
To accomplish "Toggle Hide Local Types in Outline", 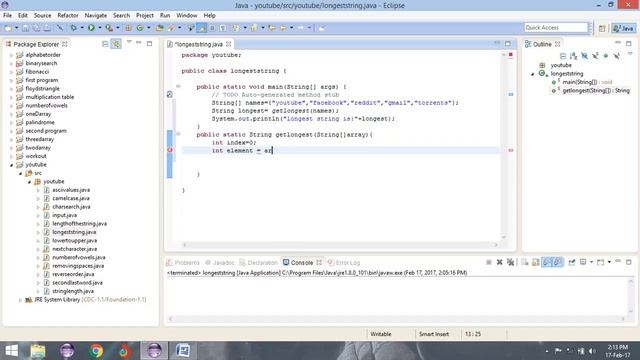I will [x=616, y=56].
